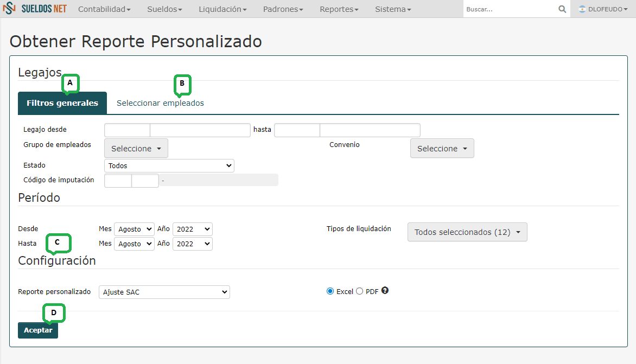Switch to Seleccionar empleados tab

coord(160,103)
